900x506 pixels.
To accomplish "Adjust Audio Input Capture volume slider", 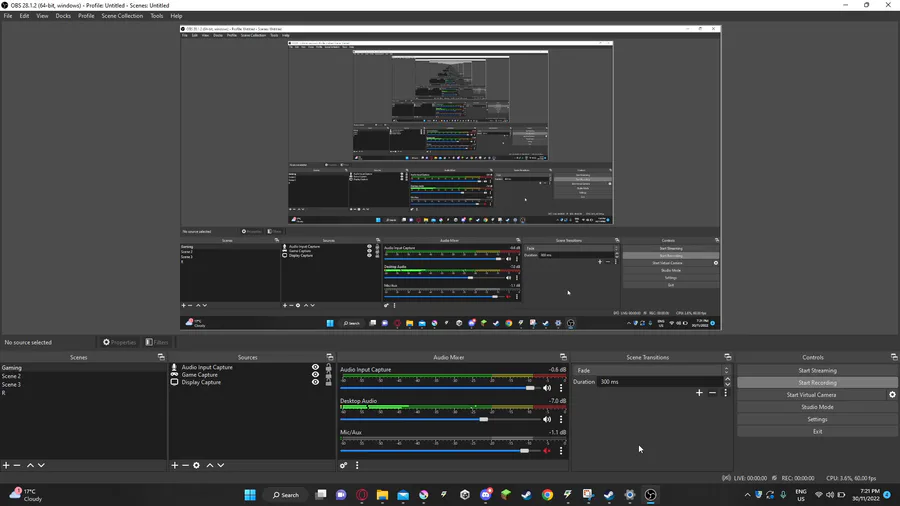I will pyautogui.click(x=438, y=388).
